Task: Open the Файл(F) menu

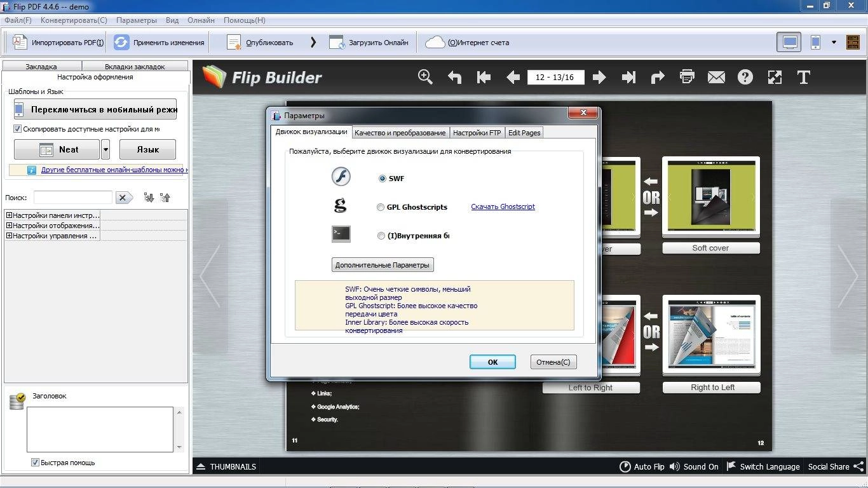Action: pos(18,20)
